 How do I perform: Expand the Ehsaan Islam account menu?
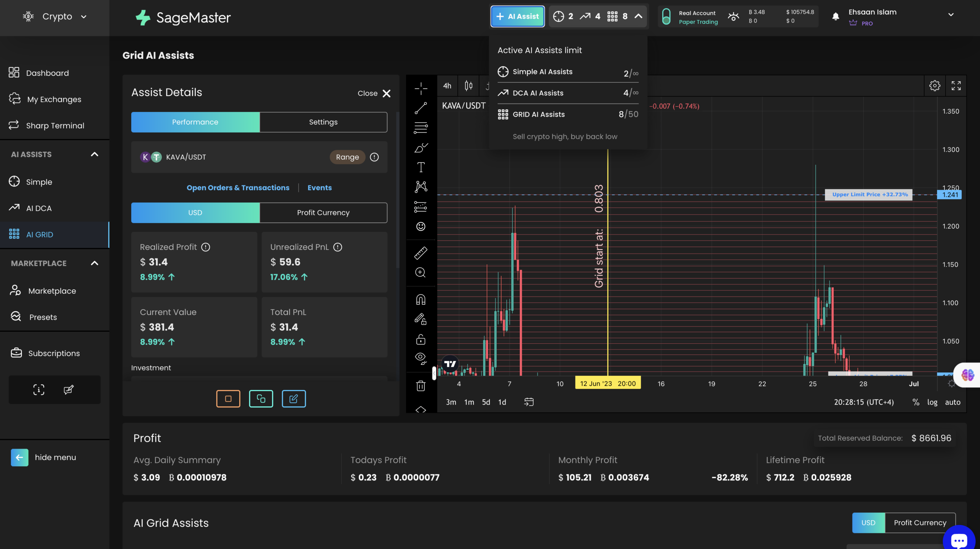pyautogui.click(x=951, y=15)
